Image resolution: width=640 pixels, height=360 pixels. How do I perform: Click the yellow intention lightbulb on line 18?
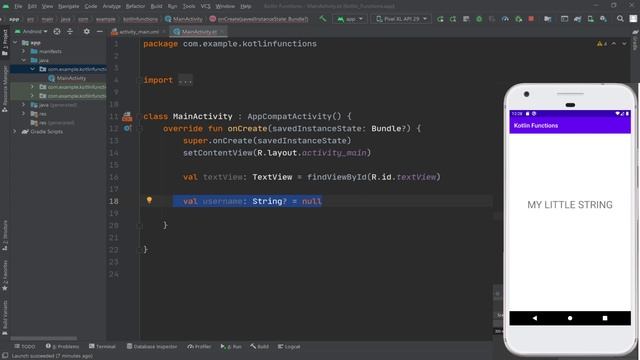(149, 200)
